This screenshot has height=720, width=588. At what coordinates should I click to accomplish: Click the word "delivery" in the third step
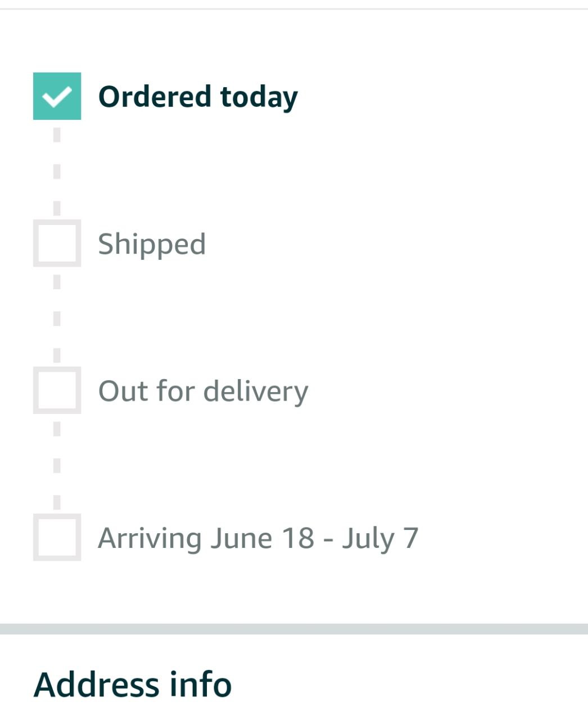pyautogui.click(x=255, y=391)
